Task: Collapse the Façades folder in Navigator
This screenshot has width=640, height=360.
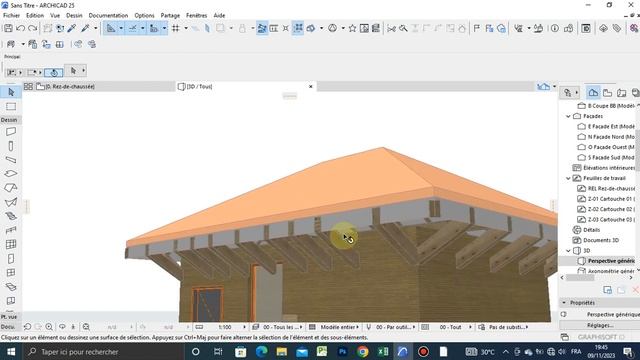Action: pos(568,116)
